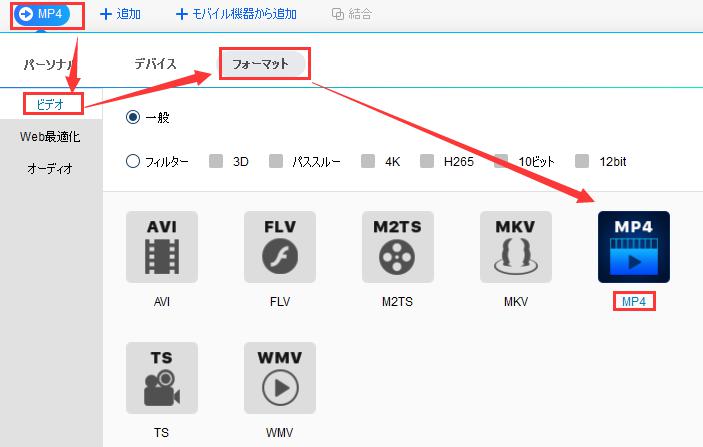Choose the AVI format icon

[162, 247]
